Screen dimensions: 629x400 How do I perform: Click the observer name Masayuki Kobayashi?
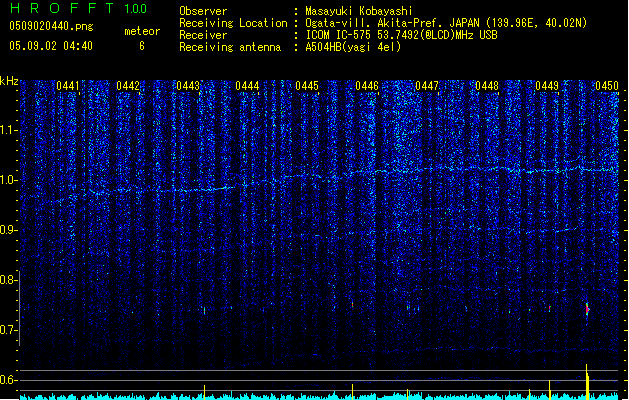click(x=360, y=11)
